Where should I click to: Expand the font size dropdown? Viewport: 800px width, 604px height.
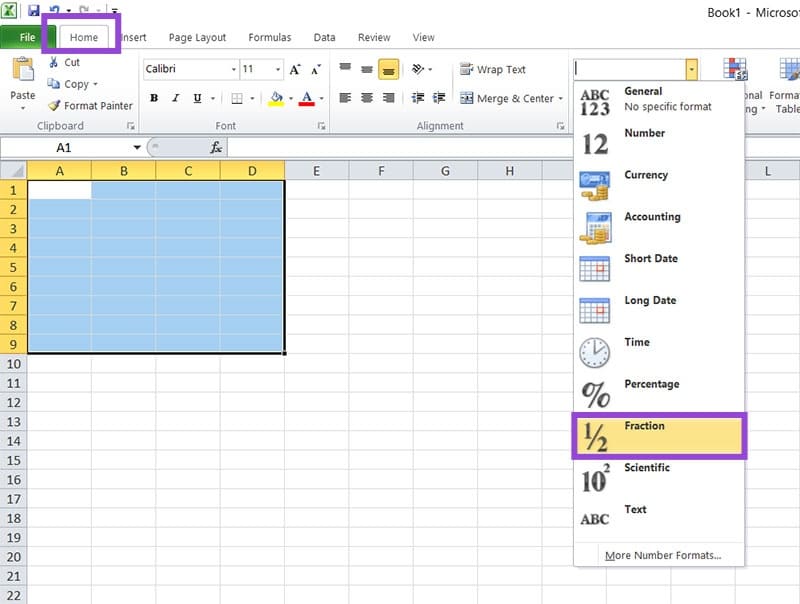(x=276, y=70)
